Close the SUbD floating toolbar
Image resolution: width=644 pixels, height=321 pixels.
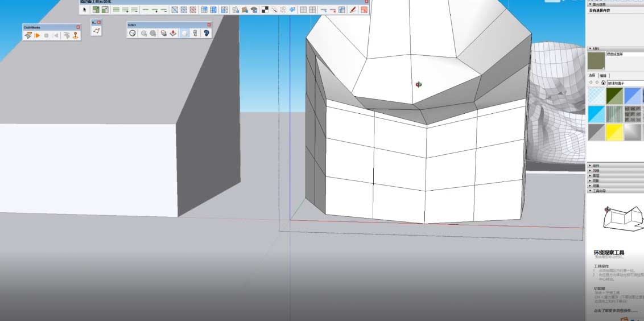209,24
